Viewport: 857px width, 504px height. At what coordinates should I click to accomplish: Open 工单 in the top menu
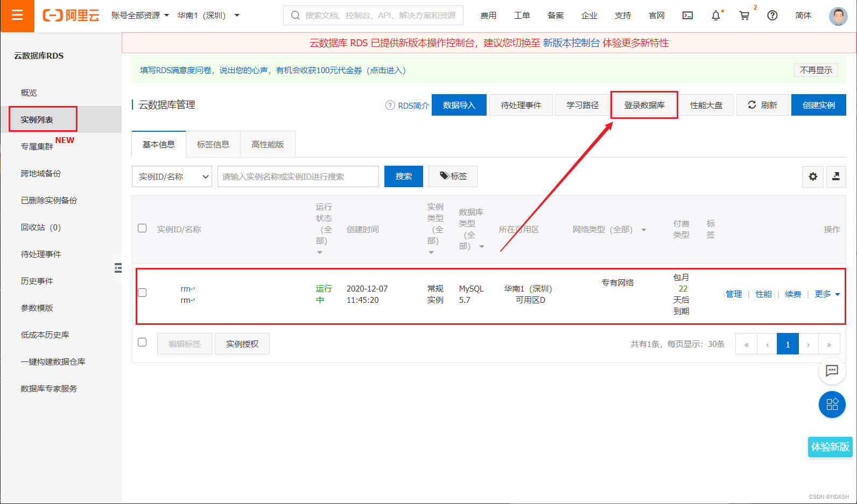[522, 16]
